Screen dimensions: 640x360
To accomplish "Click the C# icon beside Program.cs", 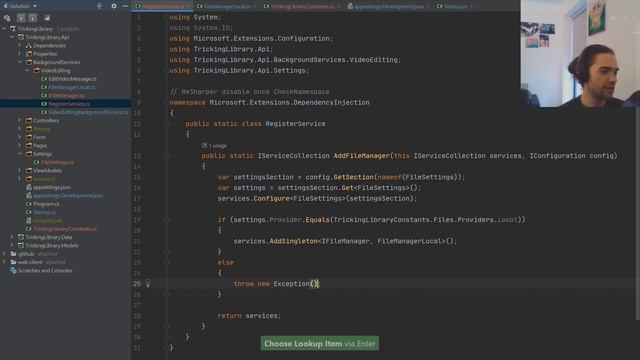I will click(29, 204).
